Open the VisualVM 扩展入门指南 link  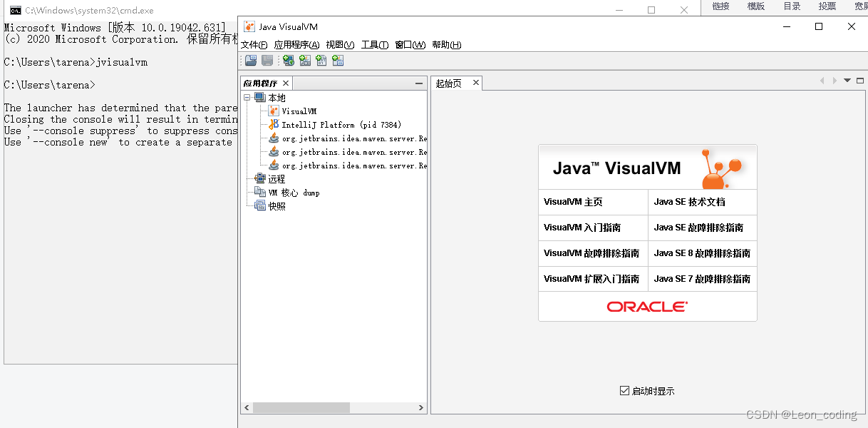pos(591,279)
